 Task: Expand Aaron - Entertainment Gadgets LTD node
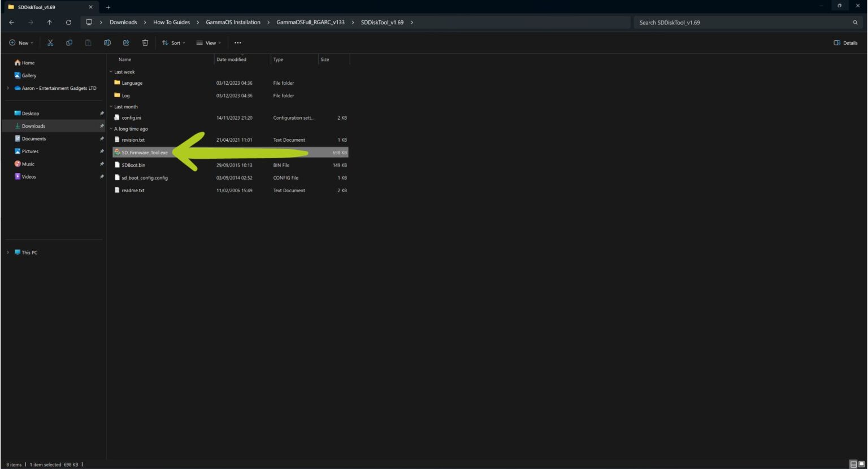click(8, 88)
